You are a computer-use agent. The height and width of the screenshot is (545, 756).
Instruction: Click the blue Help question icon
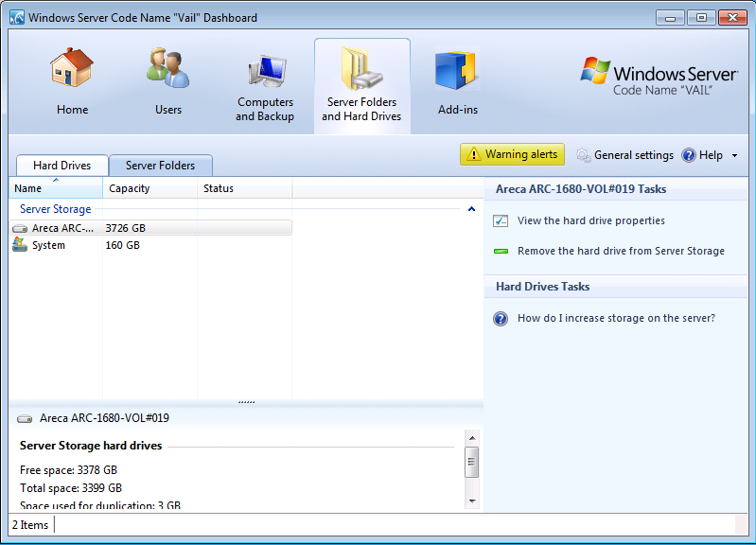coord(689,155)
